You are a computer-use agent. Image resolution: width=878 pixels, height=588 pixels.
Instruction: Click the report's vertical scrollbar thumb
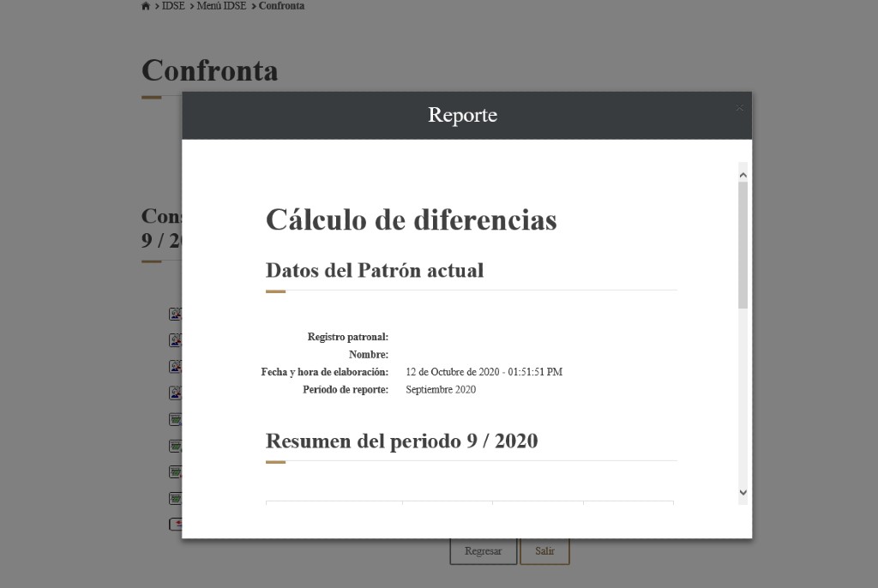click(x=743, y=244)
